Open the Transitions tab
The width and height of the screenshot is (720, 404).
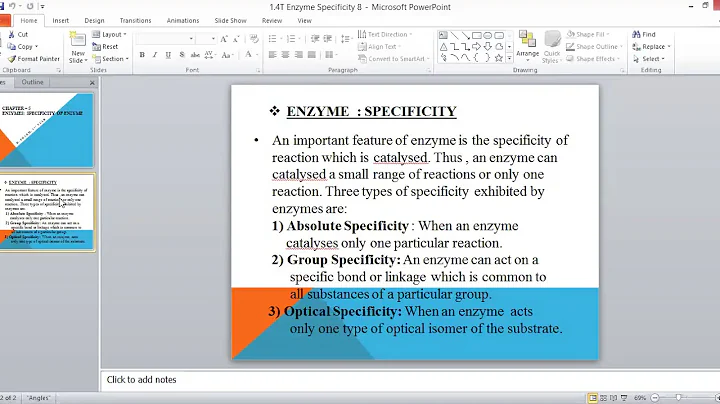click(135, 21)
